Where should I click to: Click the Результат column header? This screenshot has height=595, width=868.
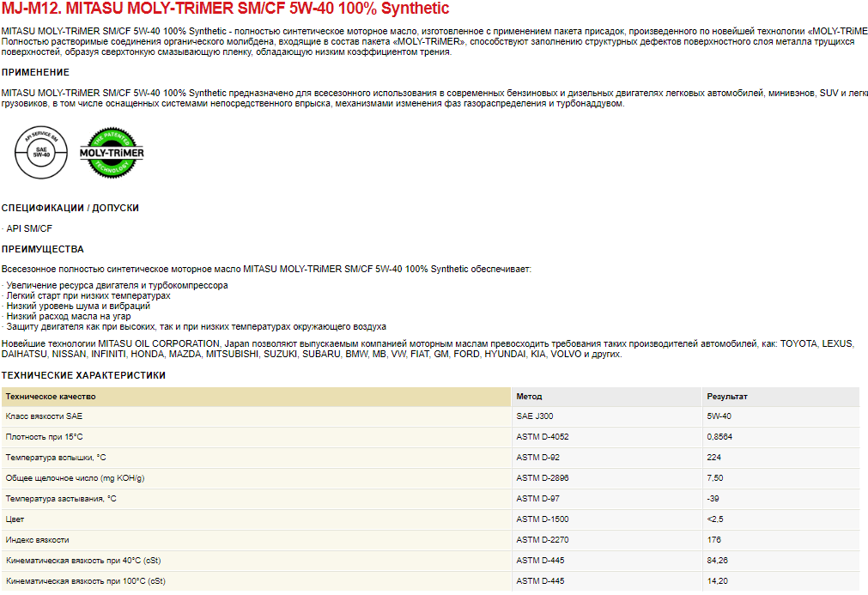click(726, 397)
